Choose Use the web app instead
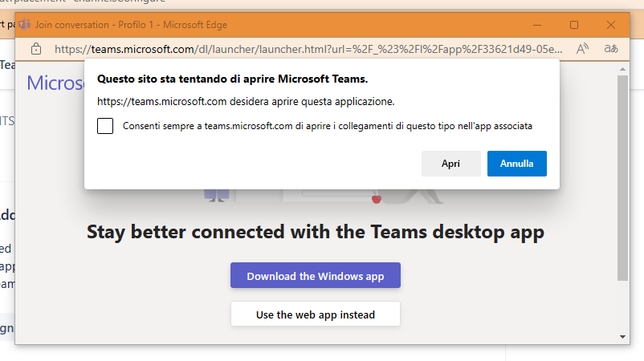Screen dimensions: 644x361 [316, 314]
